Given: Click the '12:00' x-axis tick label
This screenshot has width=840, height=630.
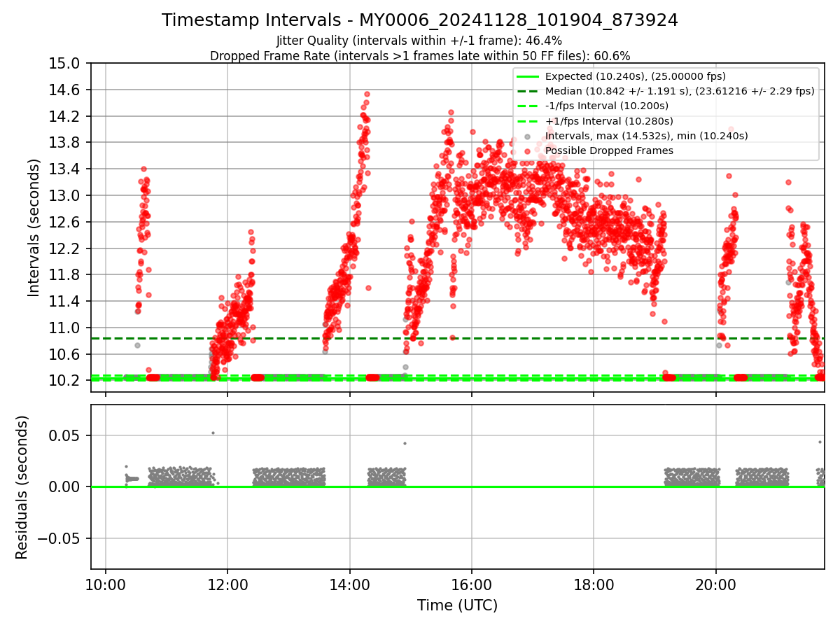Looking at the screenshot, I should pyautogui.click(x=227, y=586).
